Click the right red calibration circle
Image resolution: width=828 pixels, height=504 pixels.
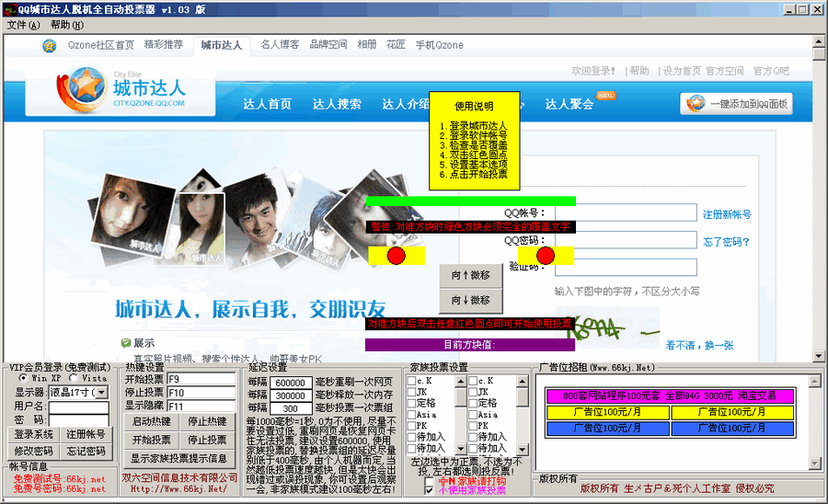546,256
